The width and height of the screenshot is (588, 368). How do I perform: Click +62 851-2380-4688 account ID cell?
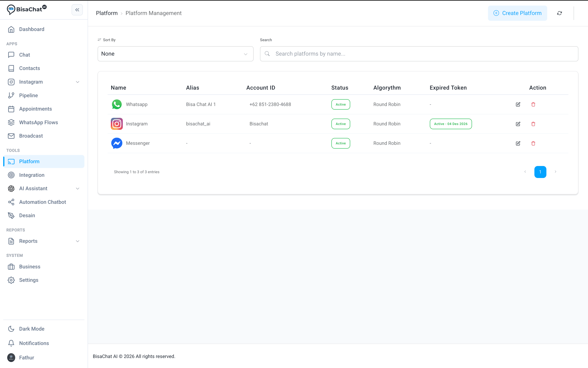270,104
